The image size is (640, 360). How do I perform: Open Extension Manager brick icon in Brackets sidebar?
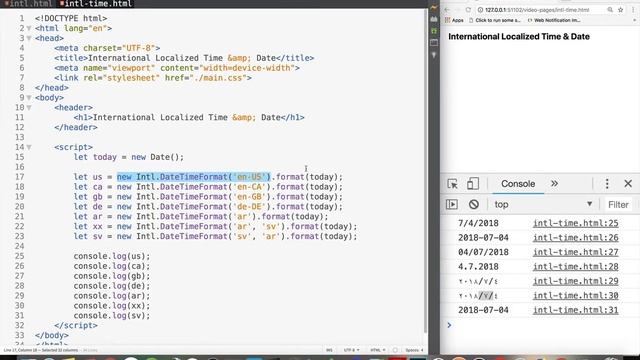(x=434, y=19)
